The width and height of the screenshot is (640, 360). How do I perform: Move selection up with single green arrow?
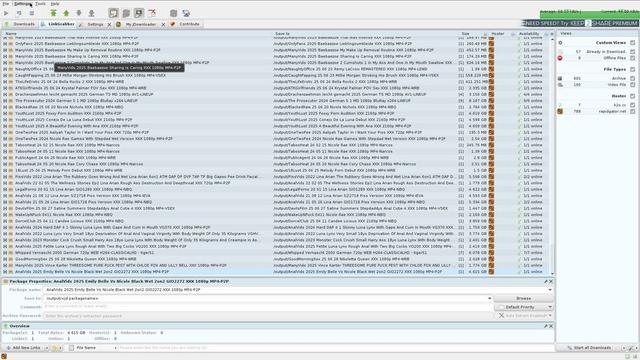66,13
